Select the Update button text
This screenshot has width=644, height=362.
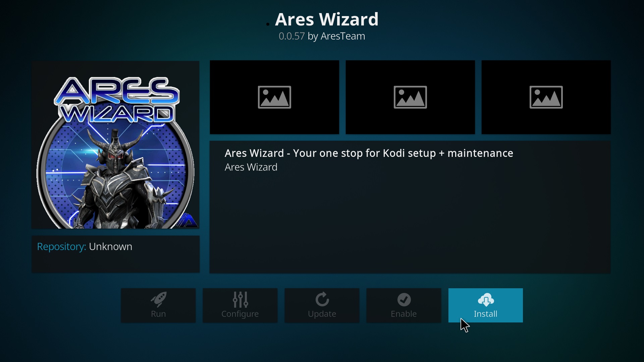(x=322, y=314)
